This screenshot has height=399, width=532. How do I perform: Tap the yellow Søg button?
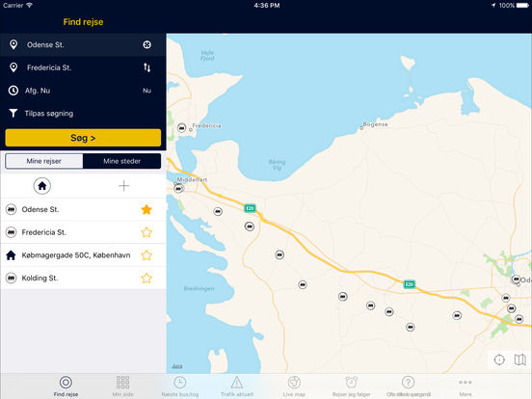83,138
